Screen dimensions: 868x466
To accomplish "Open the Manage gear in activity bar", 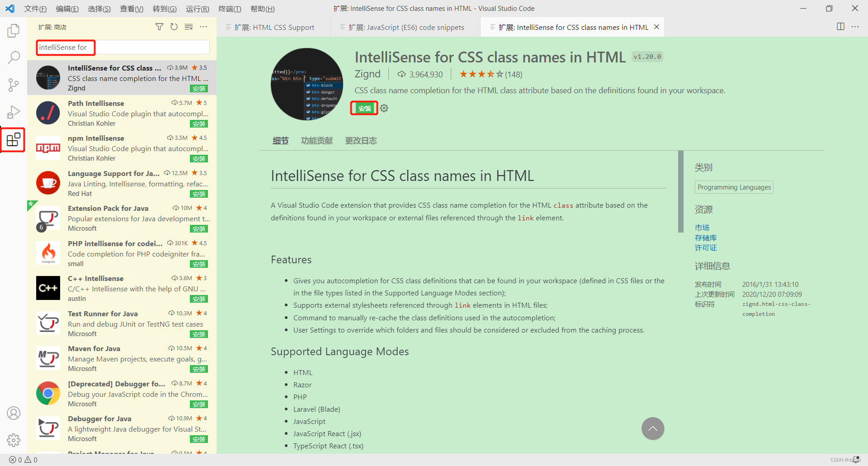I will pos(14,440).
